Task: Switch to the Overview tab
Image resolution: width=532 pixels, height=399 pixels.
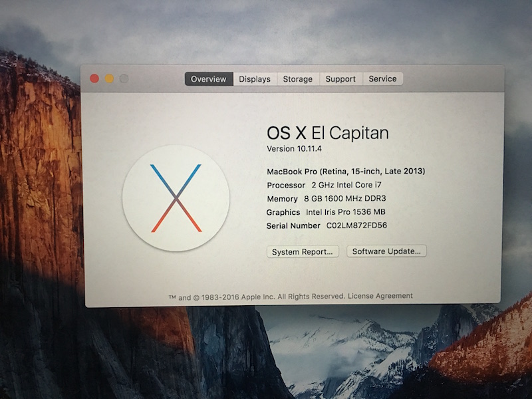Action: point(209,79)
